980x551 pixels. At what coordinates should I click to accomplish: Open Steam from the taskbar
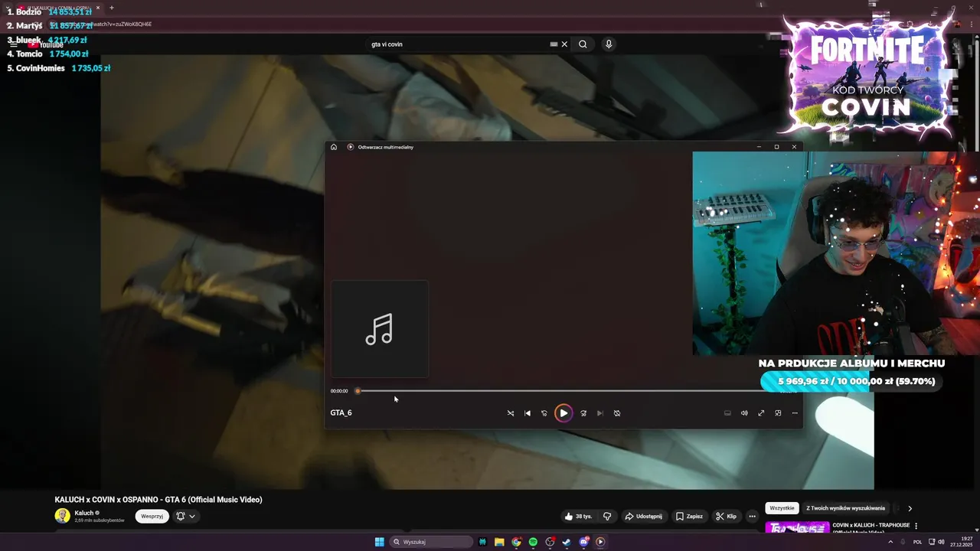(x=567, y=542)
